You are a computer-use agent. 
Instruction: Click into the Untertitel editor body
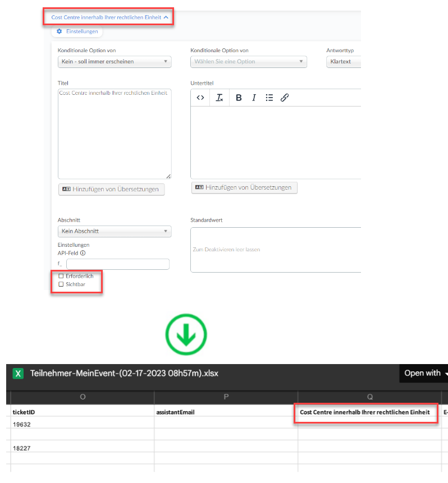tap(276, 142)
